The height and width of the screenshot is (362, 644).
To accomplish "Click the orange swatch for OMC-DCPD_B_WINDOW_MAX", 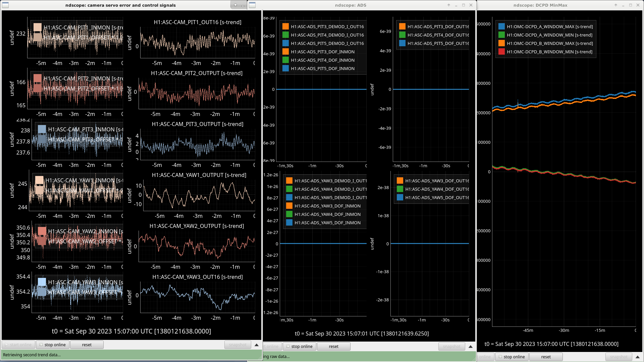I will pos(501,43).
